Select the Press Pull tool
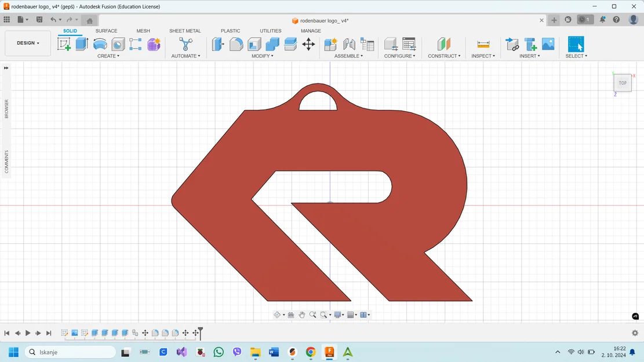 coord(218,44)
